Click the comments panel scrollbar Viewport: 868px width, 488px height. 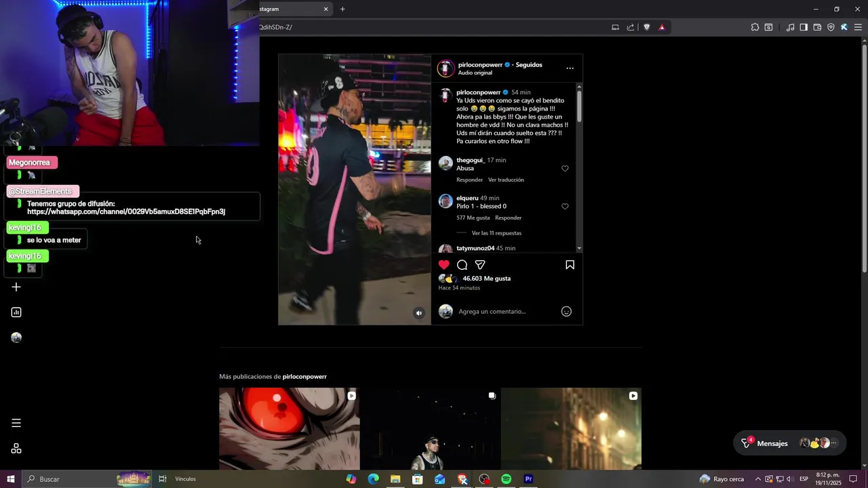tap(579, 106)
